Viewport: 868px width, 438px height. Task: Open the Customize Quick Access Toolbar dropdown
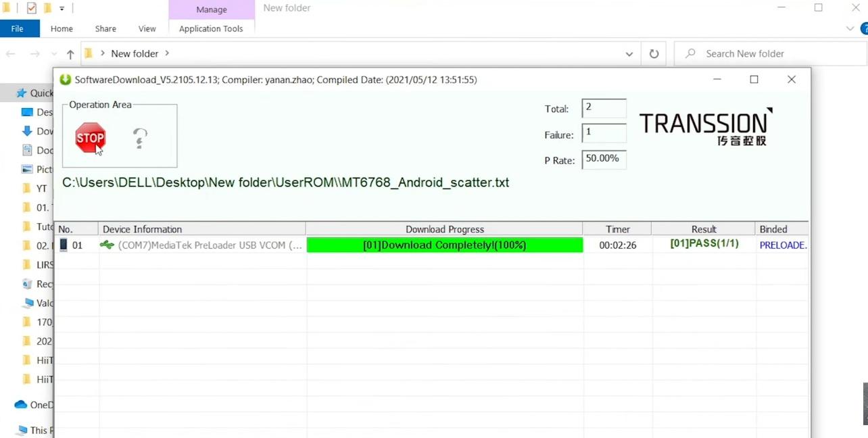click(x=62, y=9)
